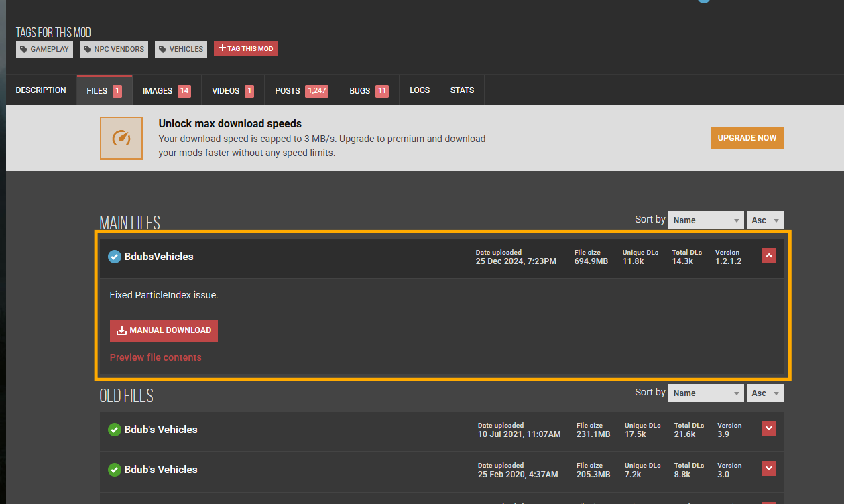Screen dimensions: 844x504
Task: Open the DESCRIPTION tab
Action: 41,90
